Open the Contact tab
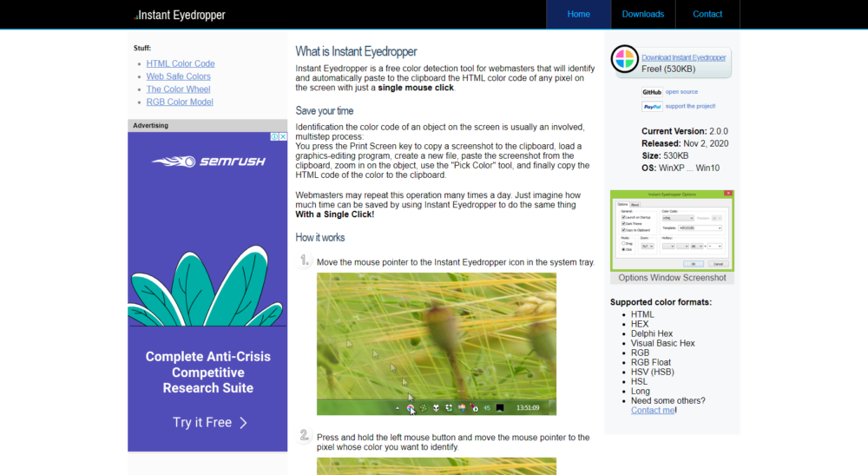 (707, 15)
